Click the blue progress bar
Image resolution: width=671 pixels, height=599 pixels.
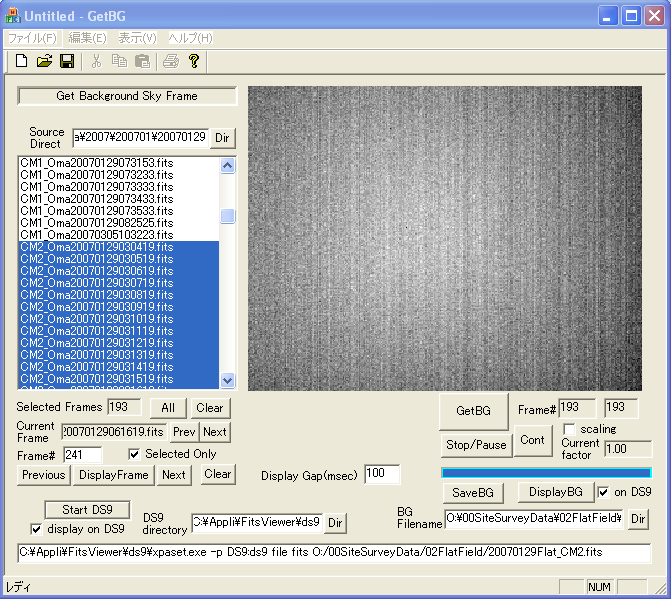click(546, 473)
